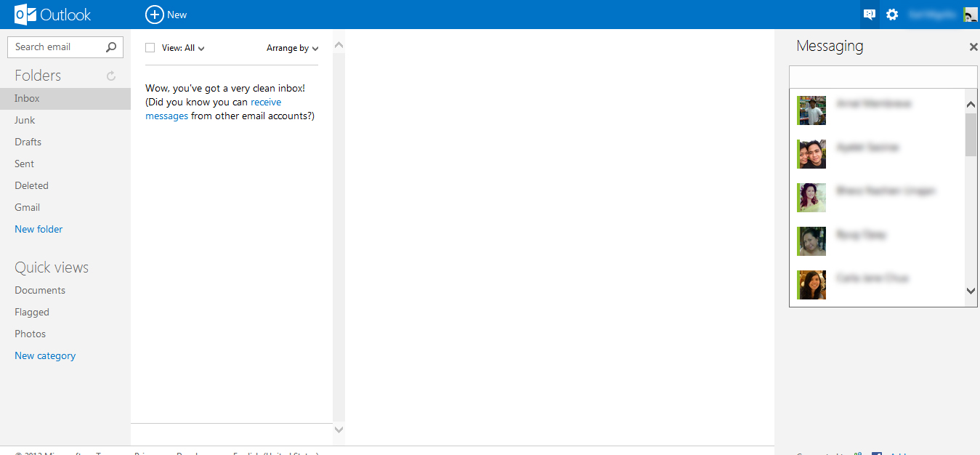Open the Messaging chat icon
Screen dimensions: 980x455
[x=869, y=15]
